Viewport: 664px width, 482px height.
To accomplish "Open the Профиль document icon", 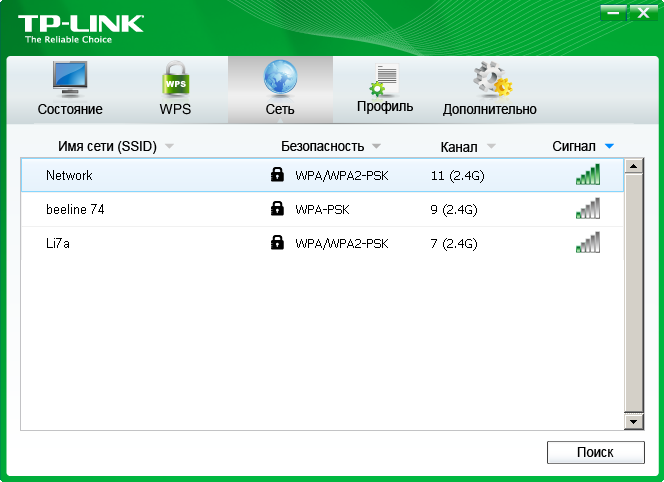I will 385,80.
